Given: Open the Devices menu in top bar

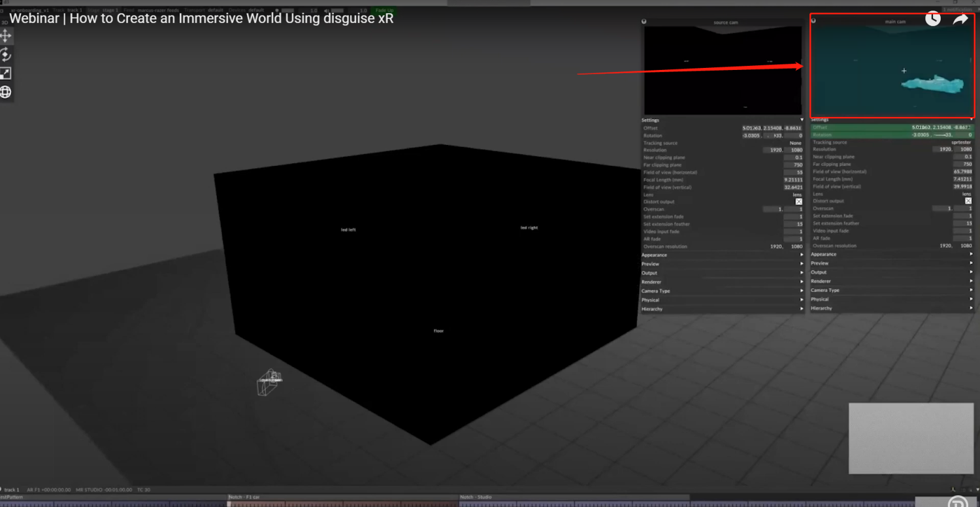Looking at the screenshot, I should (x=246, y=10).
